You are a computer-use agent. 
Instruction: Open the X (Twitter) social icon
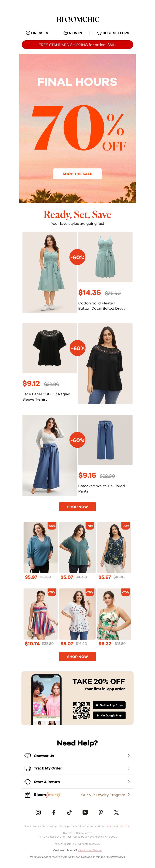pyautogui.click(x=116, y=812)
